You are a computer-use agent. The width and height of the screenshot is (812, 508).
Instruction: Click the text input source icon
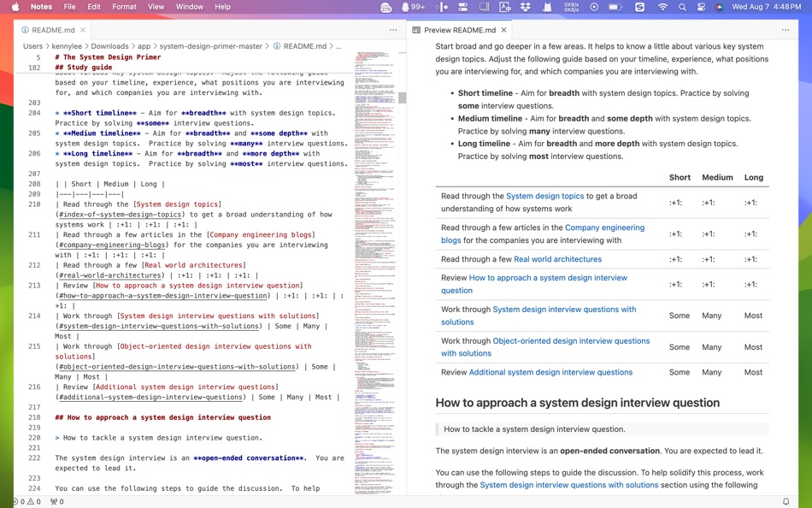pyautogui.click(x=504, y=7)
